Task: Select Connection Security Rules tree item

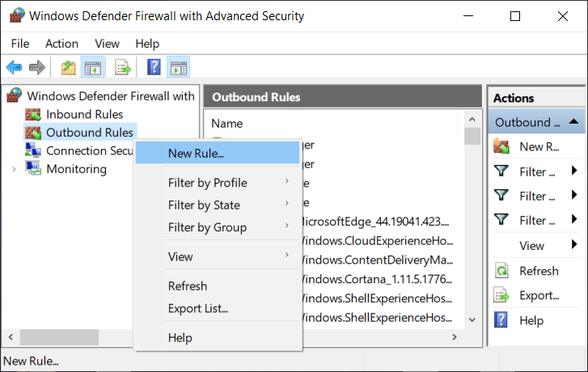Action: [90, 150]
